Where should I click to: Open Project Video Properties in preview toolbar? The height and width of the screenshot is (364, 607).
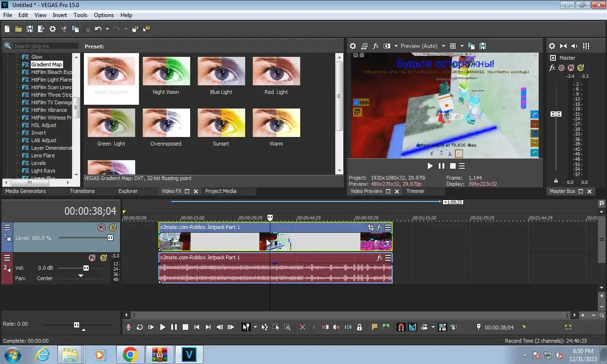coord(353,46)
